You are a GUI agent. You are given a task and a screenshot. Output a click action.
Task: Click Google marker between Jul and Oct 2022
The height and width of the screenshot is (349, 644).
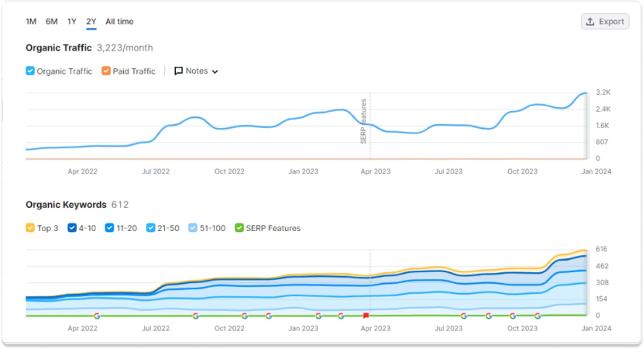(195, 316)
